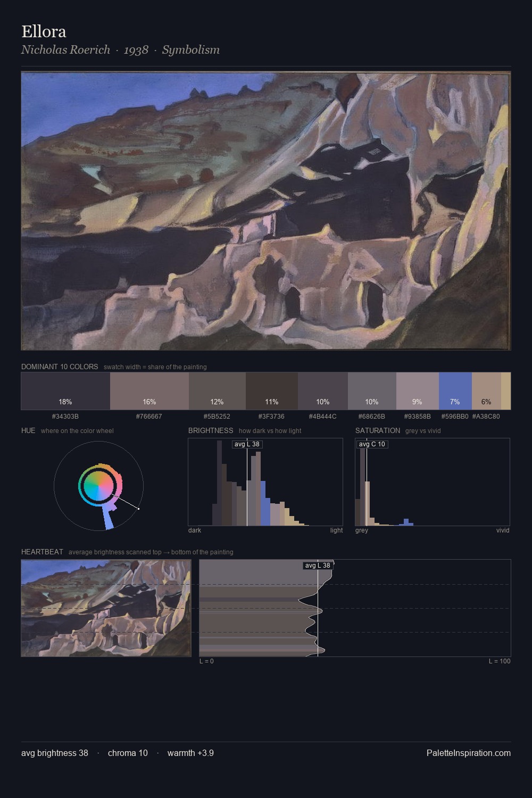Image resolution: width=532 pixels, height=798 pixels.
Task: Click the hex code #34303B label
Action: pyautogui.click(x=65, y=417)
